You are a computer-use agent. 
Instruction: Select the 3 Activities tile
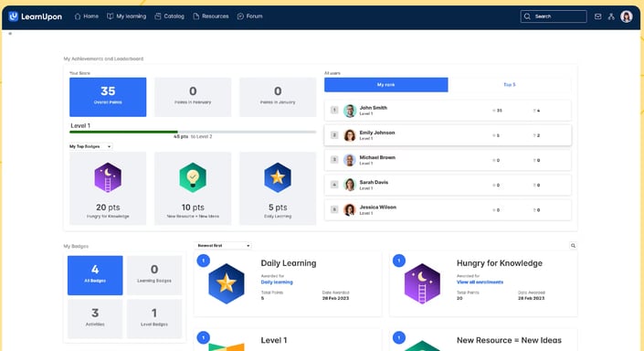(x=95, y=319)
